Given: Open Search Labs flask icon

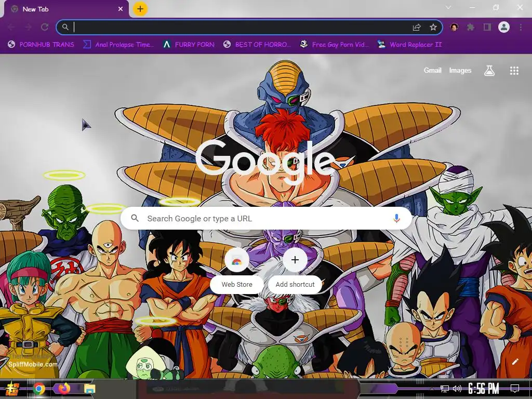Looking at the screenshot, I should [489, 71].
